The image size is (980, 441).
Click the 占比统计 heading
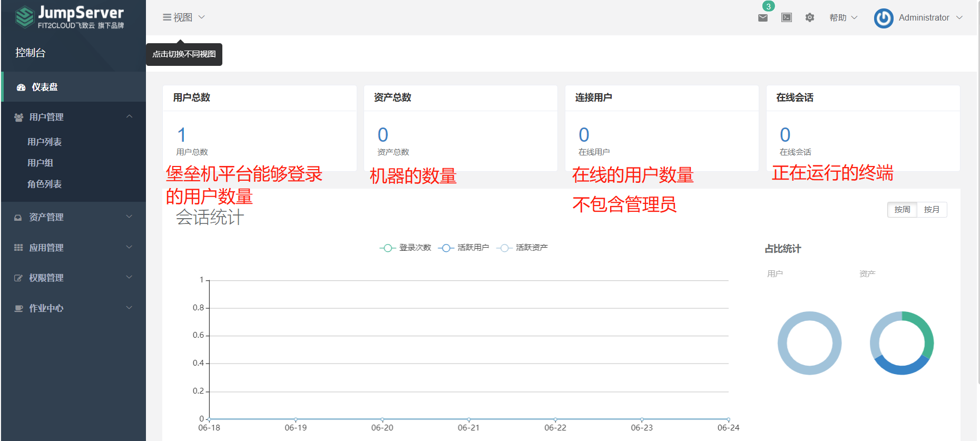783,249
